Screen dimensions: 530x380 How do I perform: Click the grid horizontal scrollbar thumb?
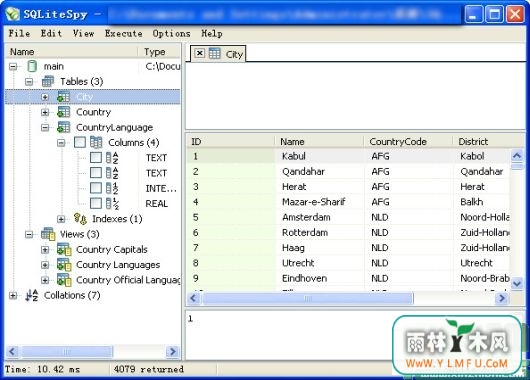308,299
